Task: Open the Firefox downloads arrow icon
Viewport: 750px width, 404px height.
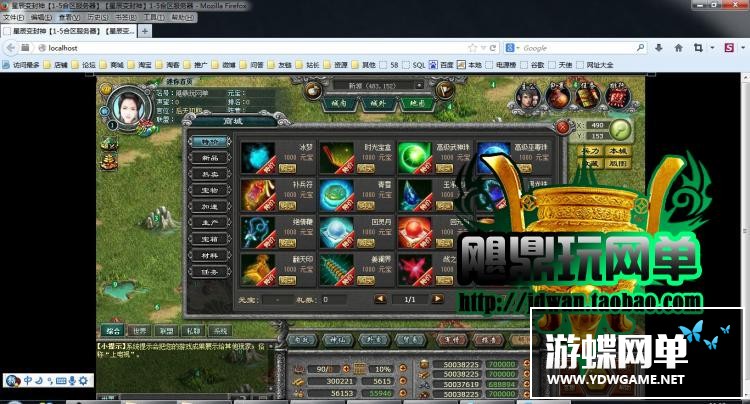Action: 659,48
